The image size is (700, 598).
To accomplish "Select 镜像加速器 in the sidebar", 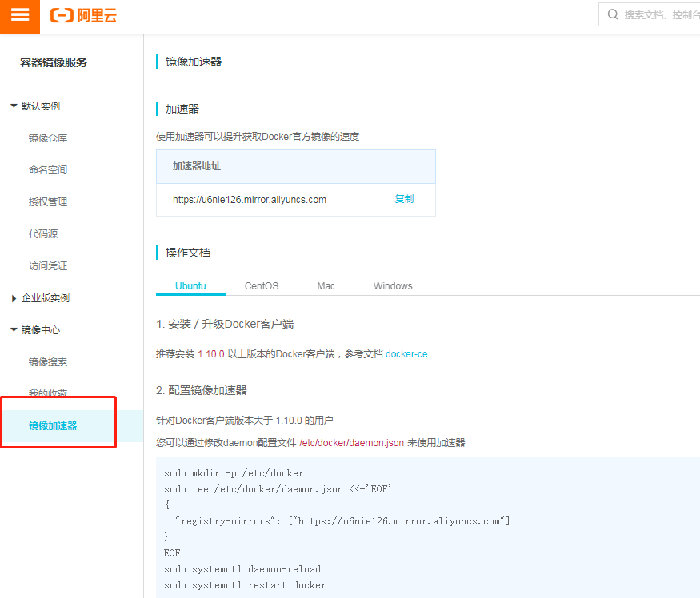I will click(x=53, y=426).
